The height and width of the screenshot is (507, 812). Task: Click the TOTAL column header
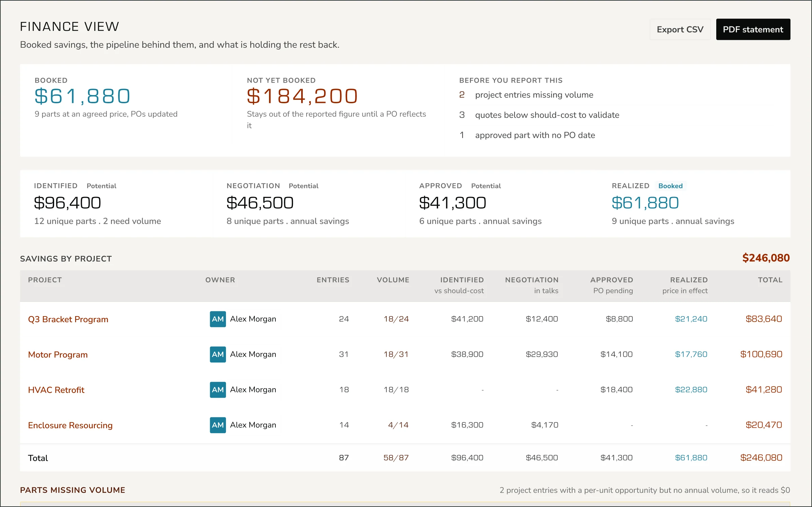pos(770,280)
